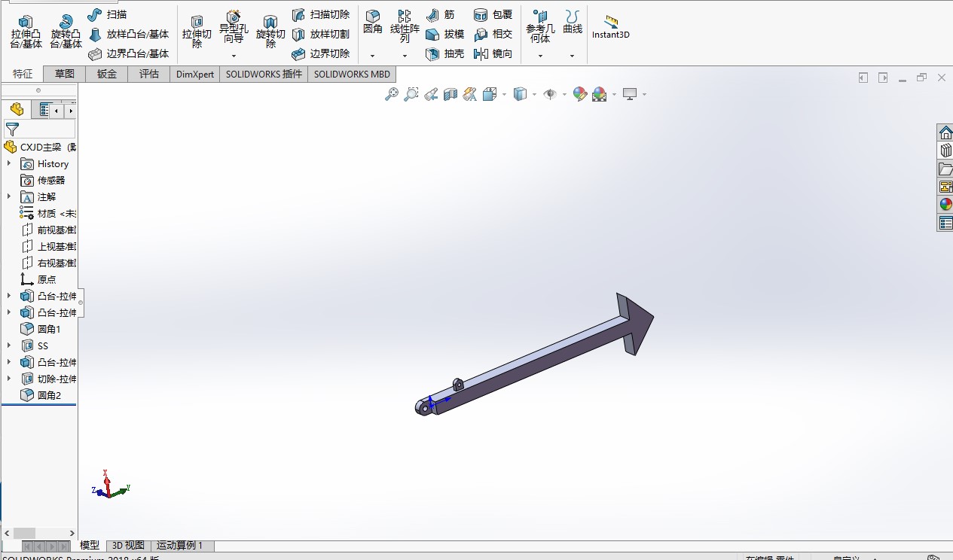Open the 异型孔向导 hole wizard
This screenshot has height=560, width=953.
click(x=234, y=28)
